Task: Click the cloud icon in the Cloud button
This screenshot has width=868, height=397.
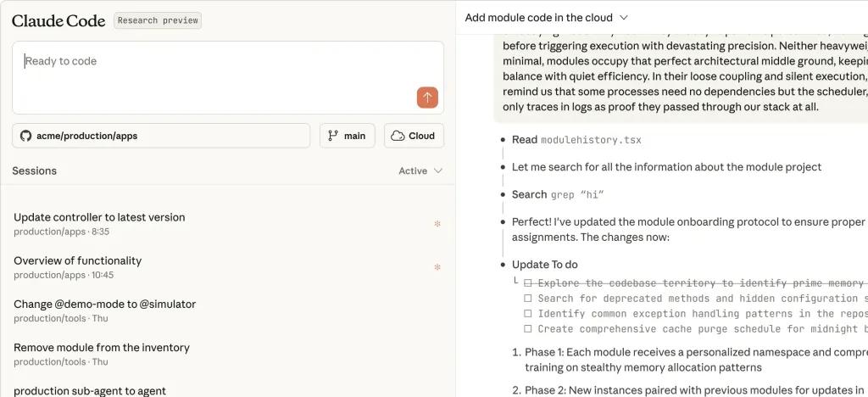Action: [x=398, y=136]
